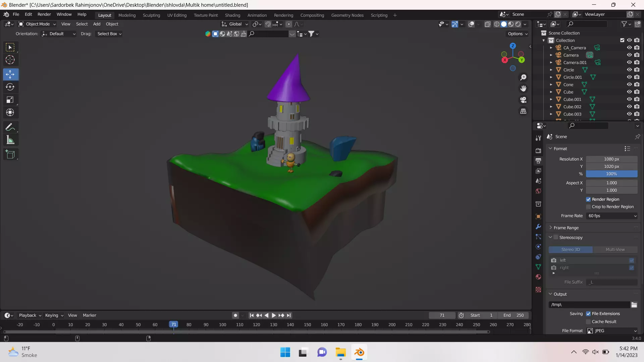Screen dimensions: 644x362
Task: Switch to orthographic grid view icon
Action: 523,111
